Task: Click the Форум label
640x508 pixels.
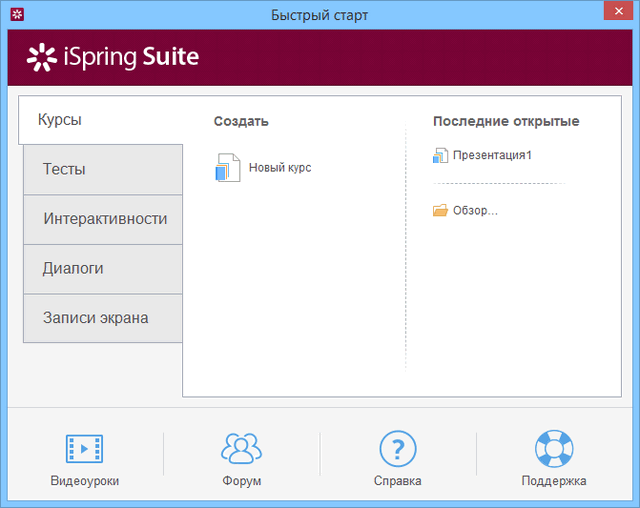Action: click(242, 481)
